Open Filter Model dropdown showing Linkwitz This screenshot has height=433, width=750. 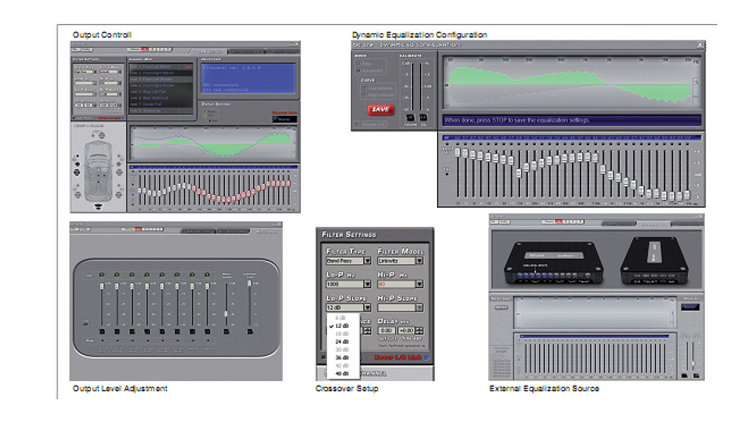[400, 261]
